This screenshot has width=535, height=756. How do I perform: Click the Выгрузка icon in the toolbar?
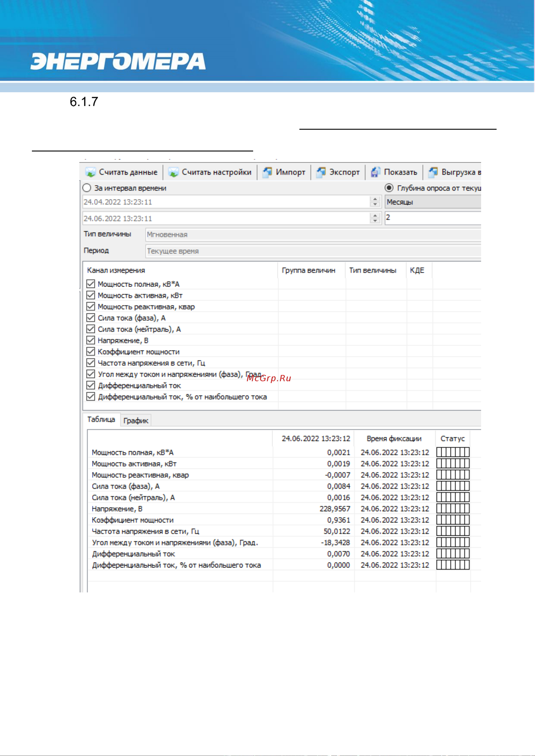433,172
